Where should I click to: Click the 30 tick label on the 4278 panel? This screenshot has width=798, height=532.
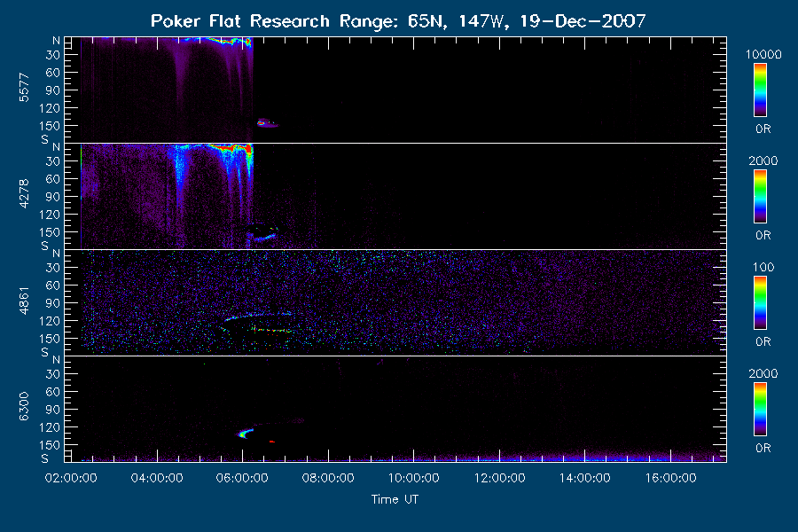(x=53, y=161)
